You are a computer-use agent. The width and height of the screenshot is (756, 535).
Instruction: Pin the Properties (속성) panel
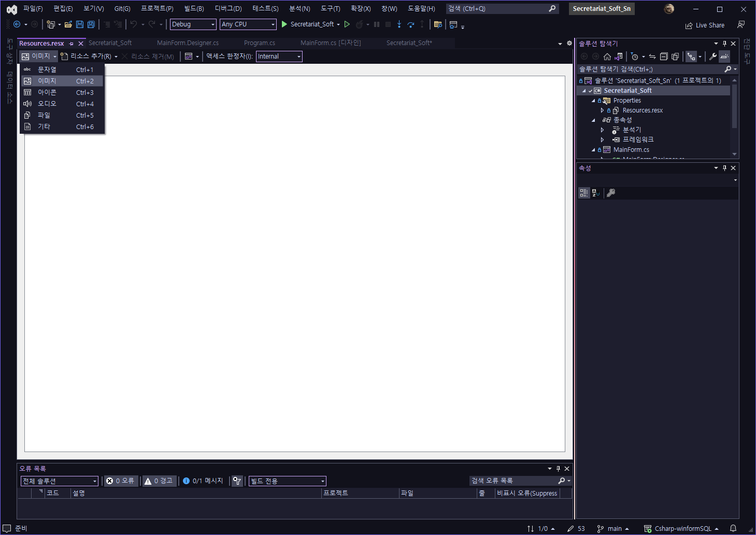coord(724,168)
